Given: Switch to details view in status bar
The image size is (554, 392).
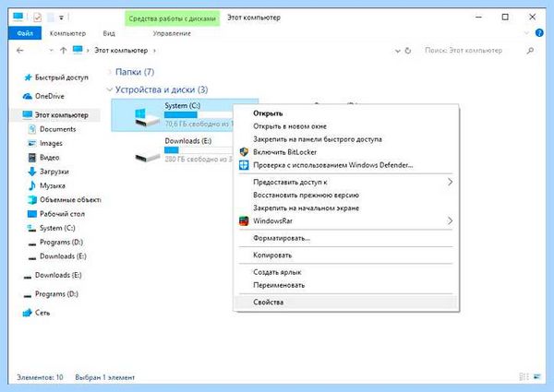Looking at the screenshot, I should 524,377.
